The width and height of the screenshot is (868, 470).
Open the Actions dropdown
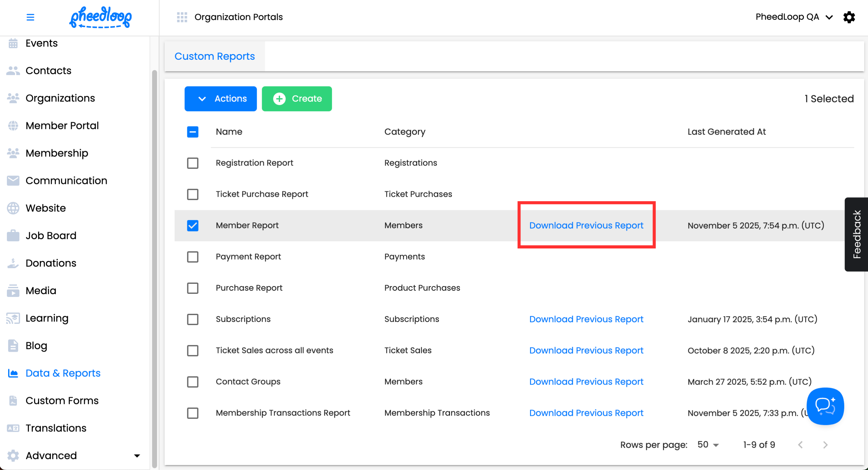point(221,99)
